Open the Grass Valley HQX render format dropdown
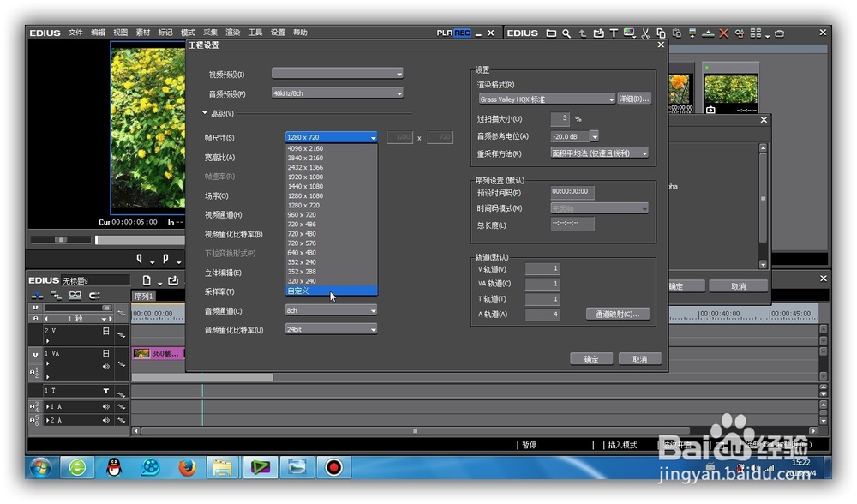 pyautogui.click(x=547, y=99)
